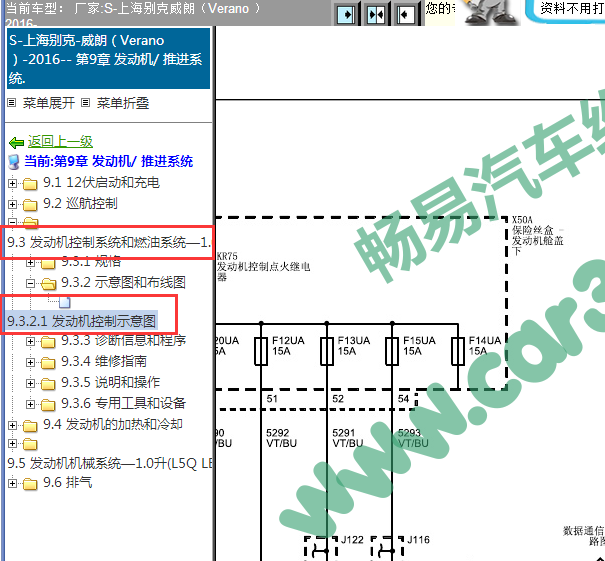The width and height of the screenshot is (605, 561).
Task: Click the expand-right panel arrow button
Action: [346, 15]
